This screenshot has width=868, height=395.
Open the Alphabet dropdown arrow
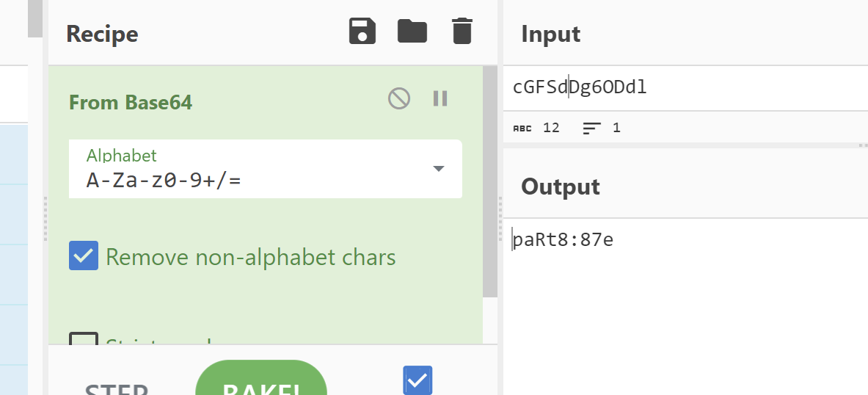pos(439,168)
